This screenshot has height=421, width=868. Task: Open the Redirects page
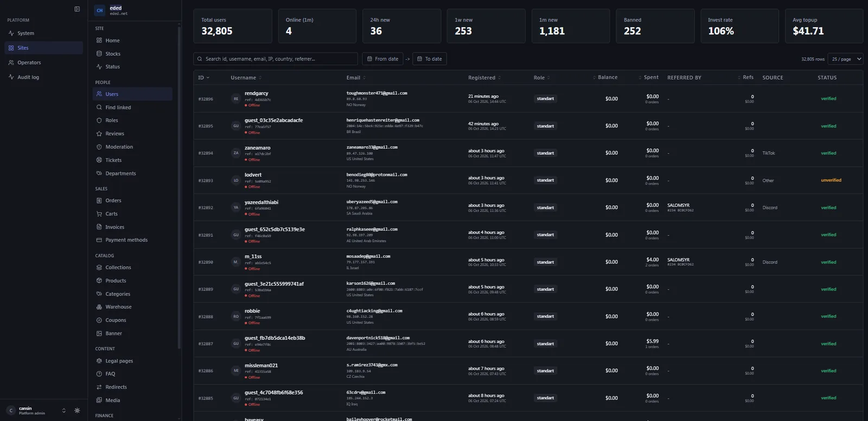point(132,387)
